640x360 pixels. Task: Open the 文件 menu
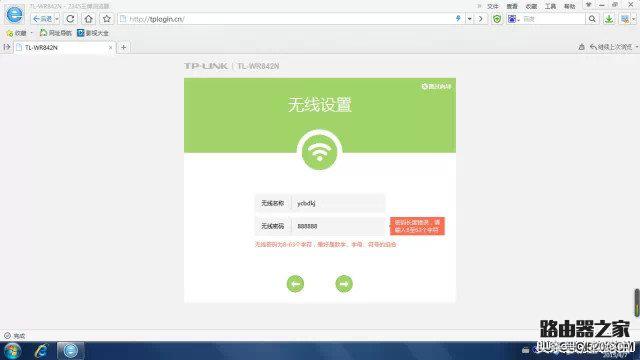click(493, 6)
